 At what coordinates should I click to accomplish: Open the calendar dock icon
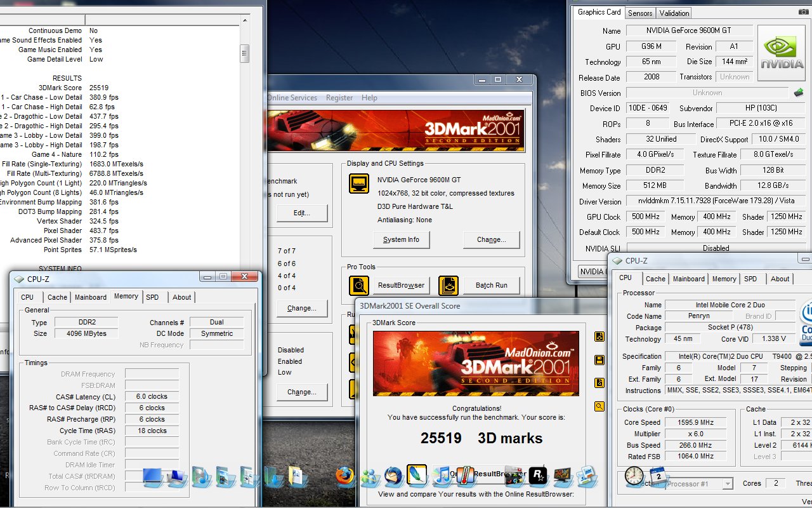(658, 476)
